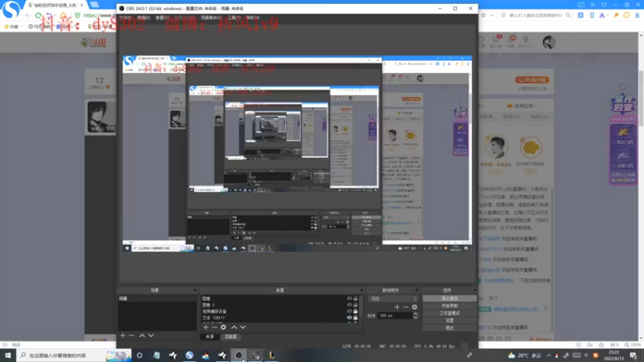The image size is (644, 362).
Task: Click the Windows taskbar search box
Action: click(74, 355)
